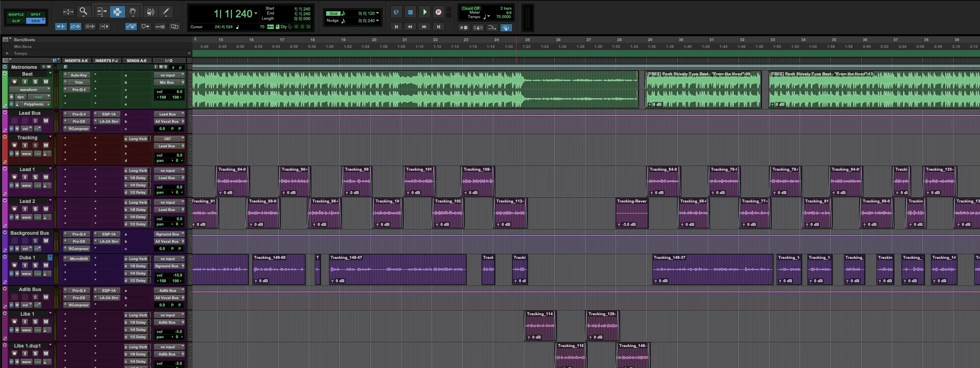The image size is (980, 368).
Task: Open Tracking track input U87 selector
Action: [169, 139]
